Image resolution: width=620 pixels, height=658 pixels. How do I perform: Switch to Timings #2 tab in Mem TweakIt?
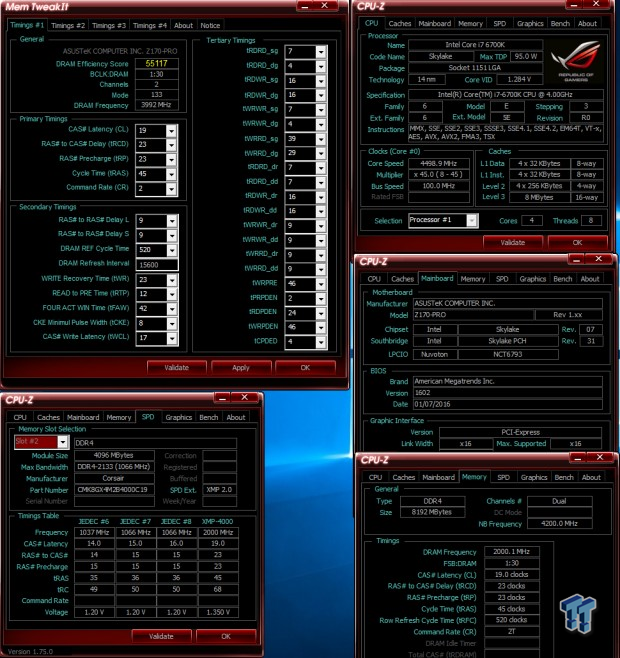tap(68, 26)
